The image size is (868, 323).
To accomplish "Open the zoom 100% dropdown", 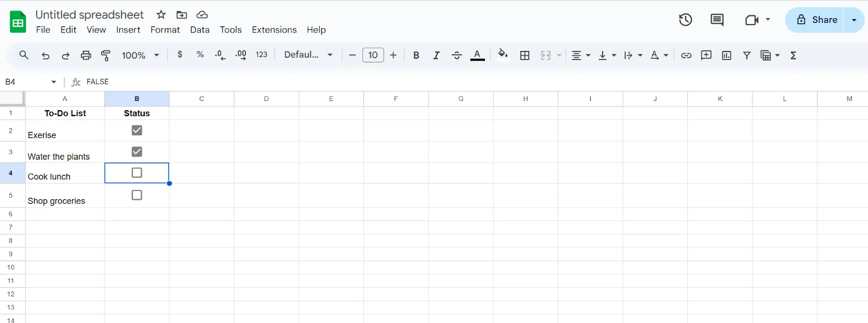I will pos(140,55).
